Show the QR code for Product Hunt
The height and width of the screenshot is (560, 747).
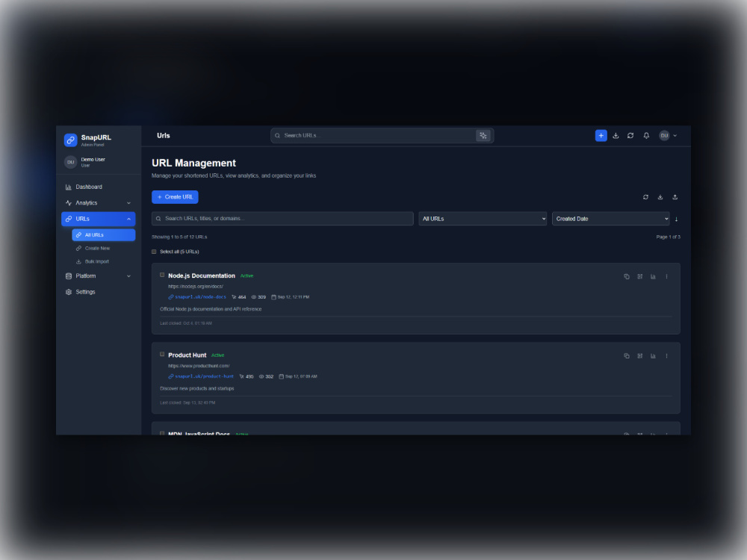point(640,356)
